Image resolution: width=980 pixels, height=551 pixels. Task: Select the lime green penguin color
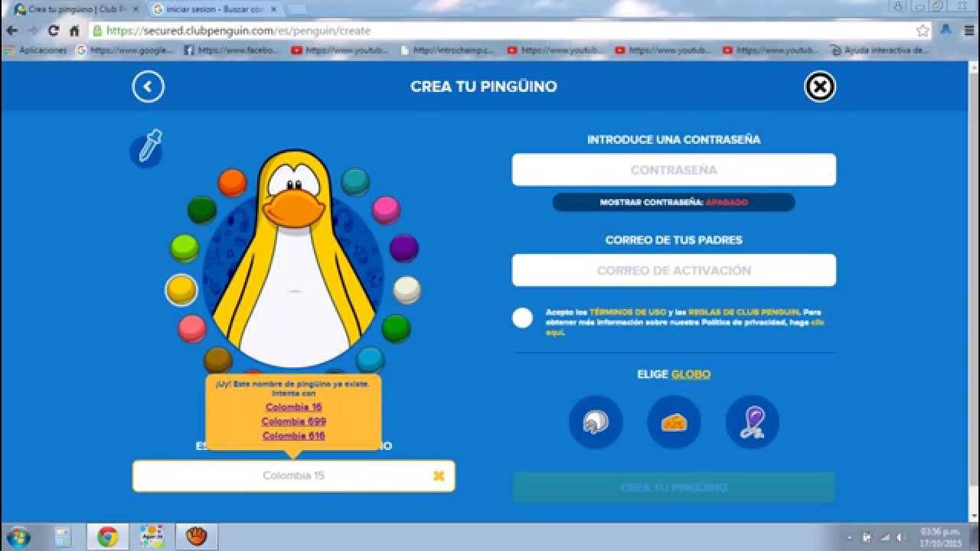[184, 248]
